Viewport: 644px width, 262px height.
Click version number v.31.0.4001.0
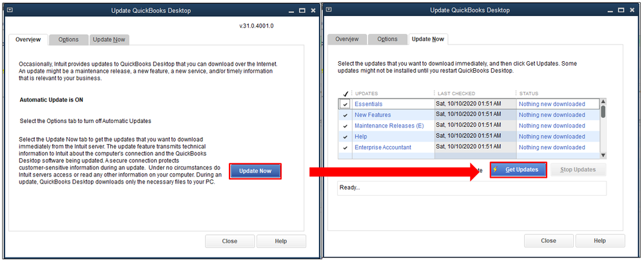click(257, 26)
